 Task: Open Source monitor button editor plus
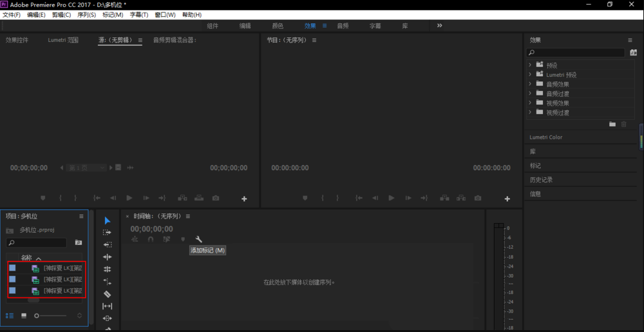[x=244, y=199]
